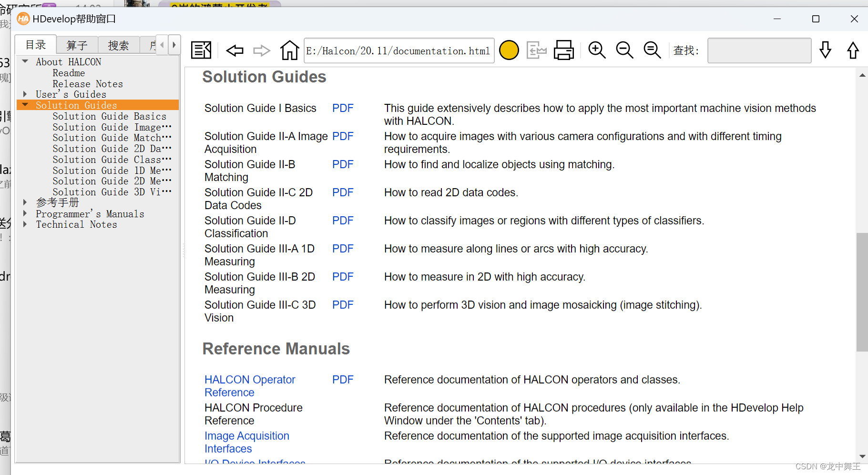Image resolution: width=868 pixels, height=475 pixels.
Task: Open PDF for Solution Guide II-B Matching
Action: (343, 164)
